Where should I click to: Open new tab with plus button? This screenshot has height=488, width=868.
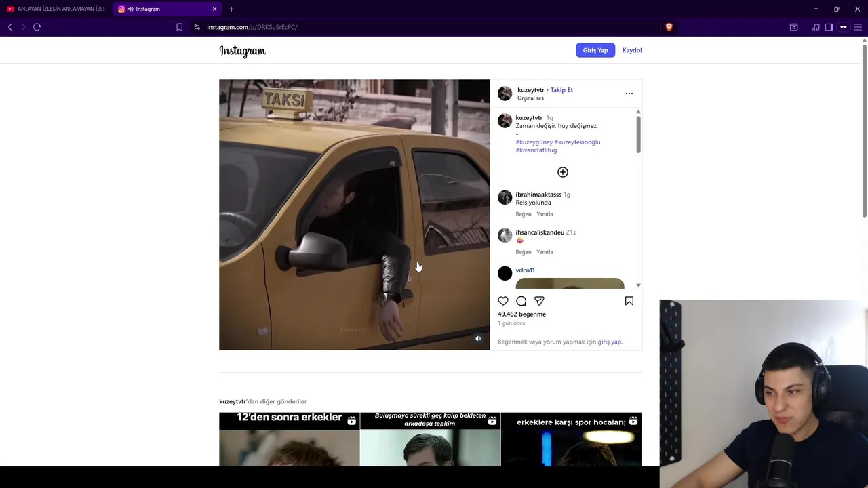pos(231,9)
